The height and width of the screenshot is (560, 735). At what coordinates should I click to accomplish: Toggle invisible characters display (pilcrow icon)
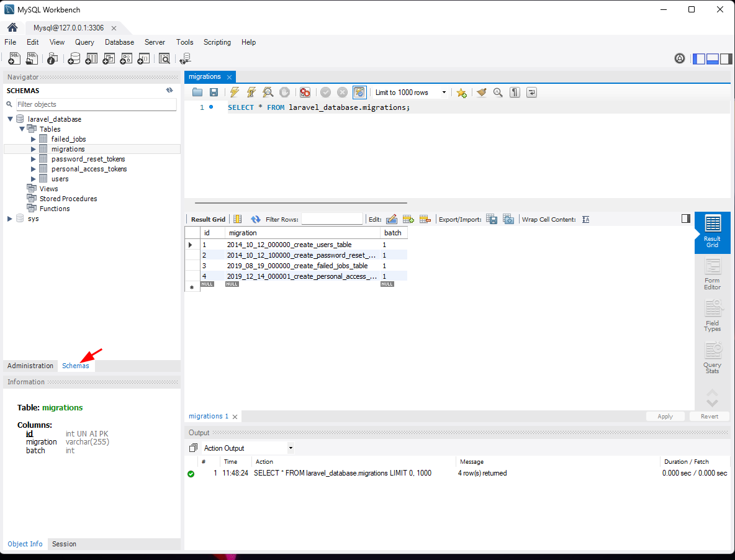point(515,93)
